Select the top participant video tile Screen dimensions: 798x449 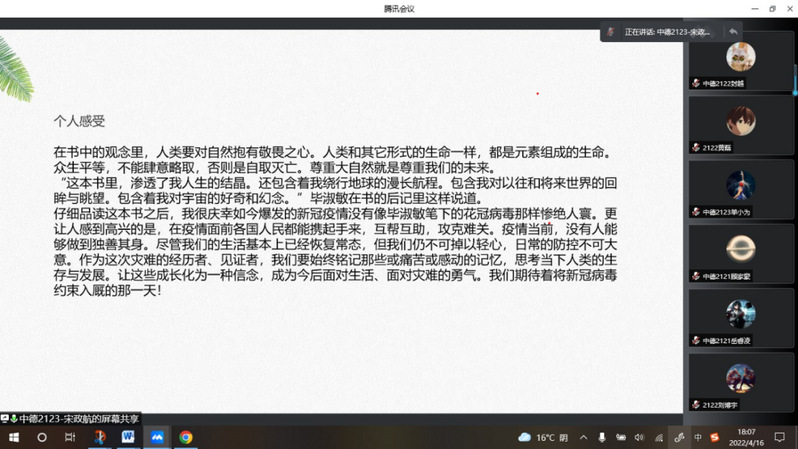[741, 60]
